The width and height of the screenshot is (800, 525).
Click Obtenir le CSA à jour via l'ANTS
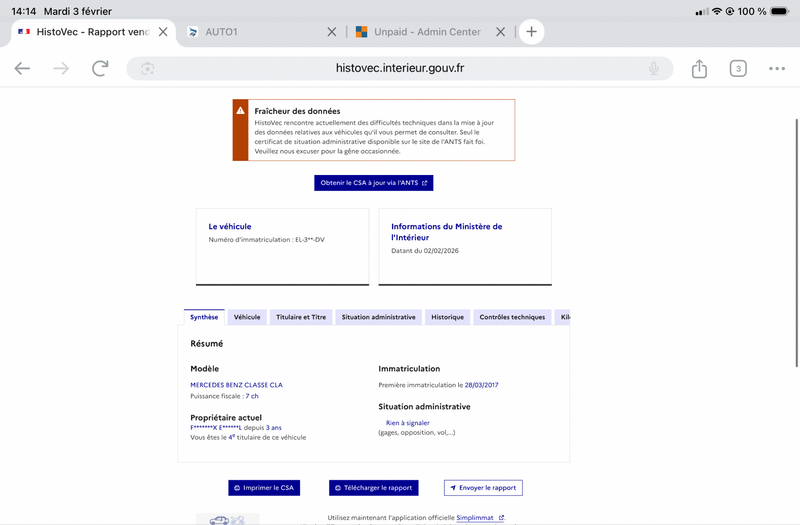point(373,183)
